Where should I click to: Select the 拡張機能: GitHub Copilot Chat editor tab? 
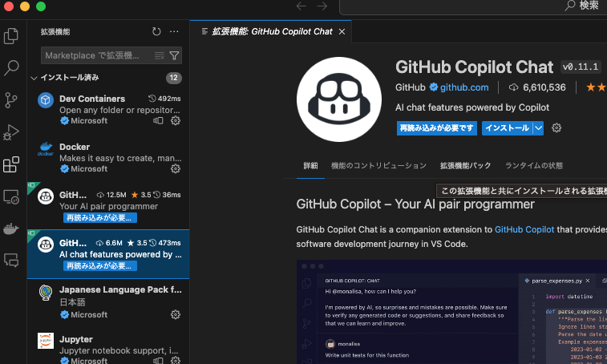pos(271,31)
